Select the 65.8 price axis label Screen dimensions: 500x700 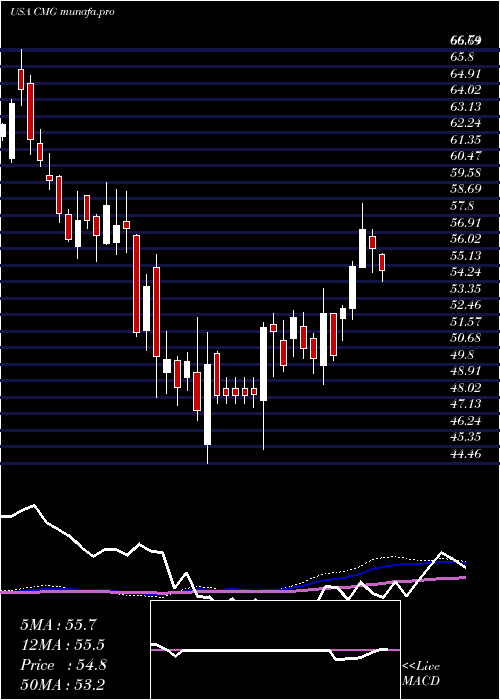tap(462, 57)
